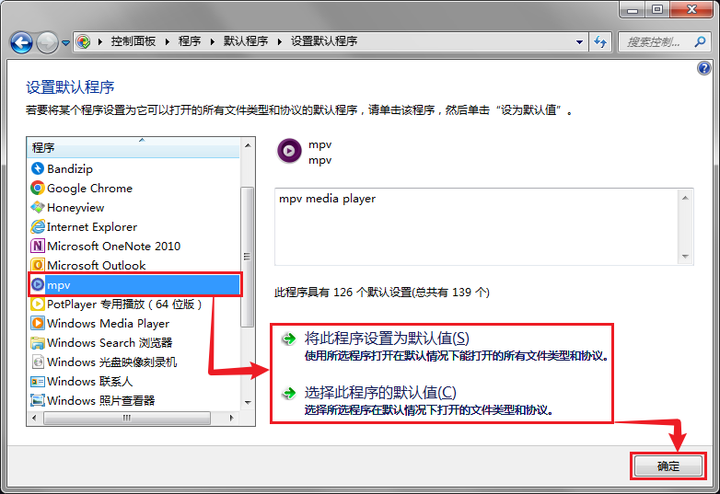
Task: Click program list vertical scrollbar thumb
Action: click(247, 257)
